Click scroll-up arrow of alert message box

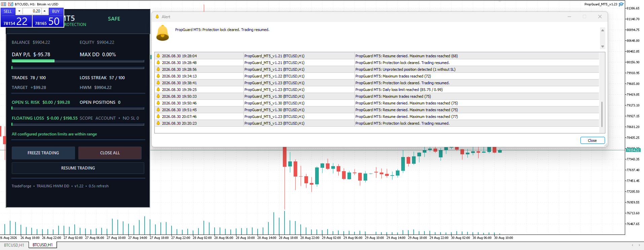603,30
